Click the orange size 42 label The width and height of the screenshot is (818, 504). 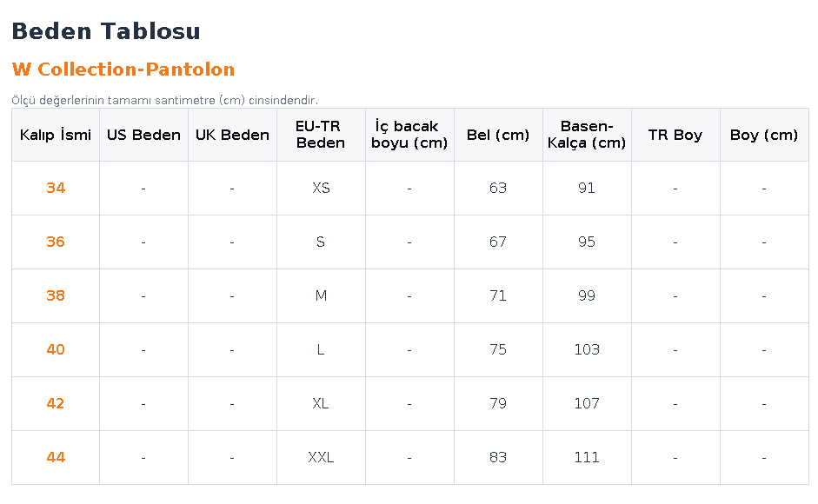pyautogui.click(x=56, y=403)
